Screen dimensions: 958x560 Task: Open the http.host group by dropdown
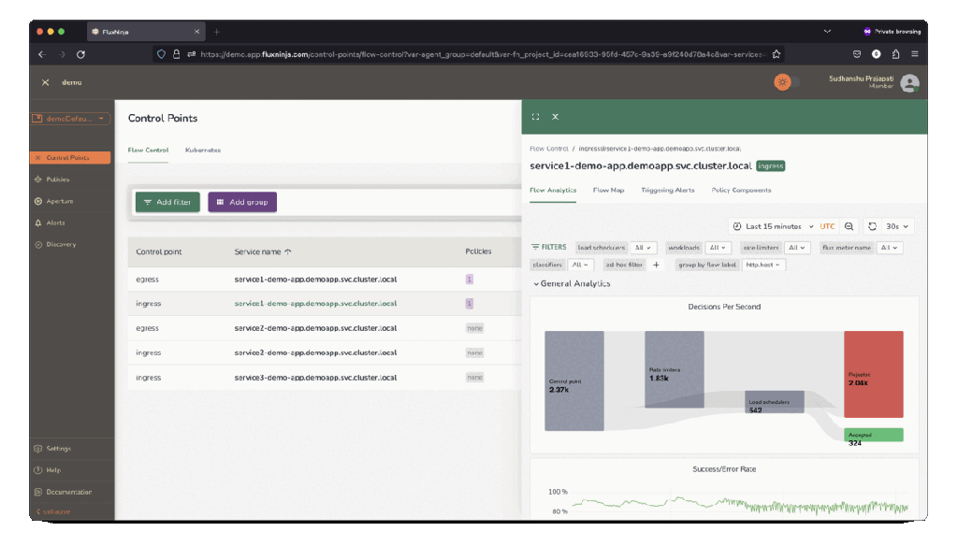763,265
